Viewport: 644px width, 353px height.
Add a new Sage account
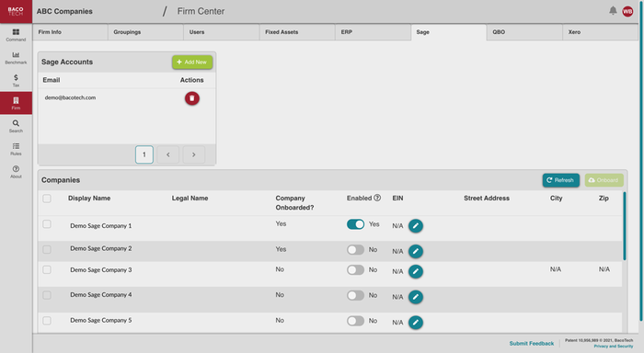pyautogui.click(x=192, y=62)
